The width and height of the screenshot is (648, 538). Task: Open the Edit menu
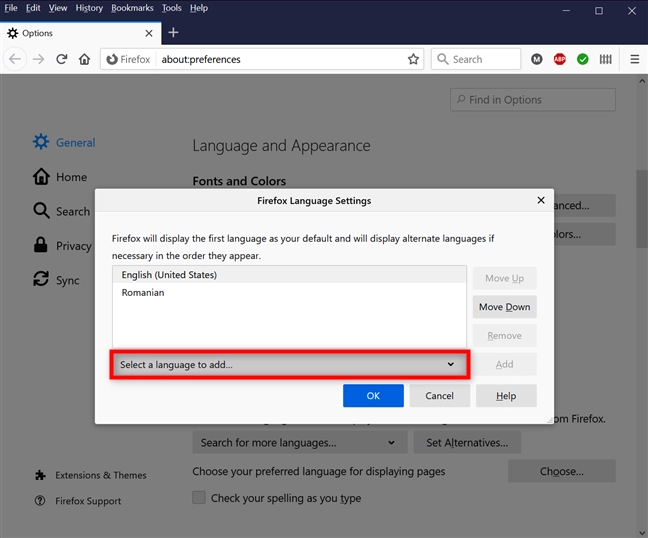click(33, 8)
